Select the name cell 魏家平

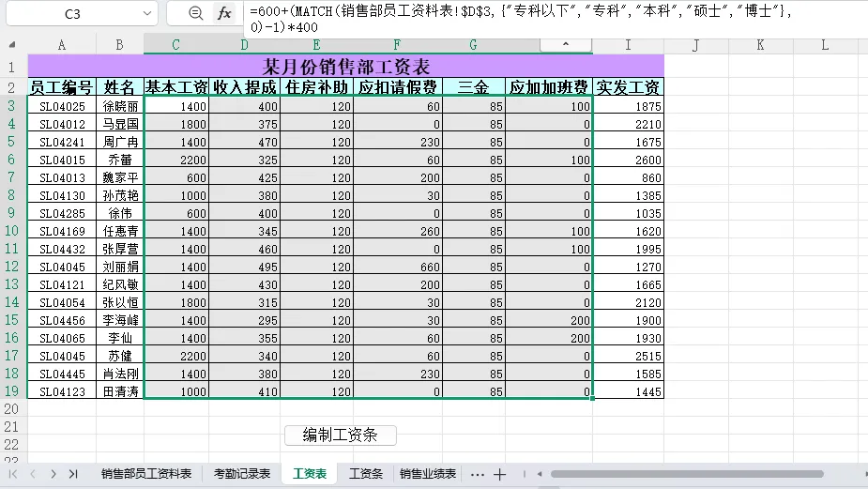119,177
